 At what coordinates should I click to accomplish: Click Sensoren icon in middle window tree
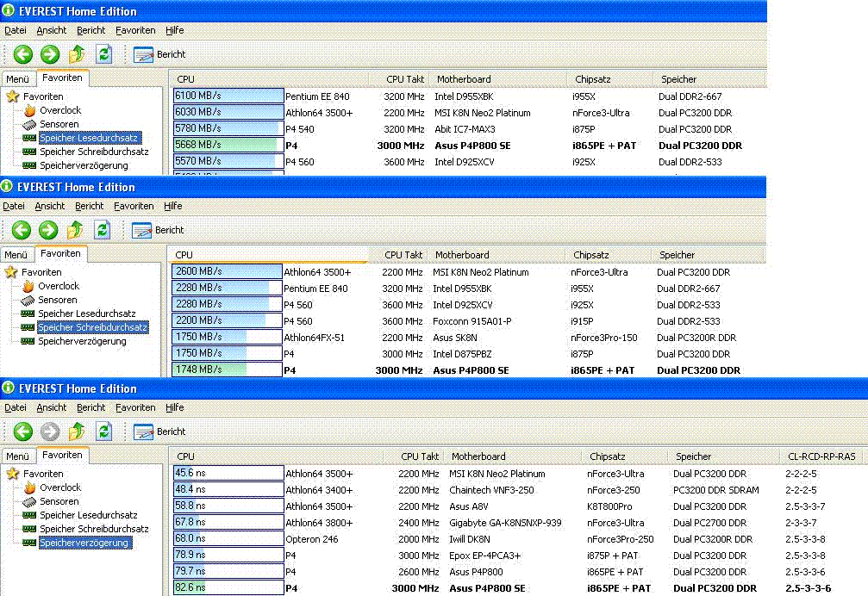click(27, 300)
